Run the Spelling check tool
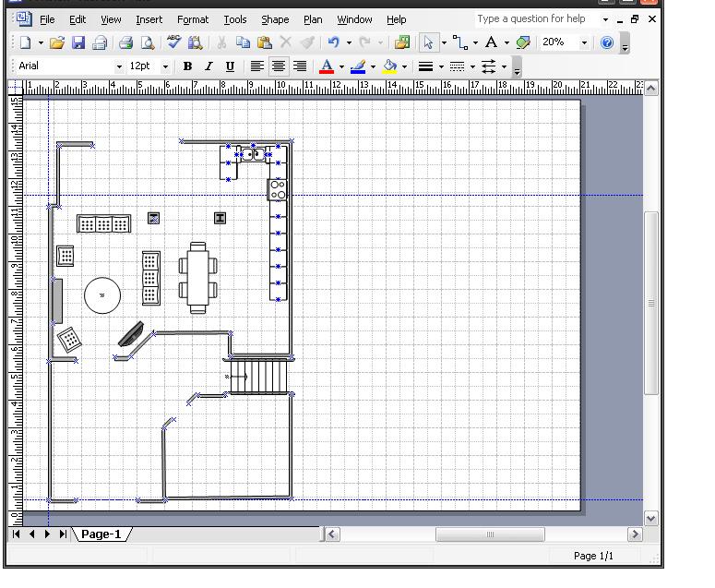This screenshot has height=588, width=715. [x=173, y=42]
